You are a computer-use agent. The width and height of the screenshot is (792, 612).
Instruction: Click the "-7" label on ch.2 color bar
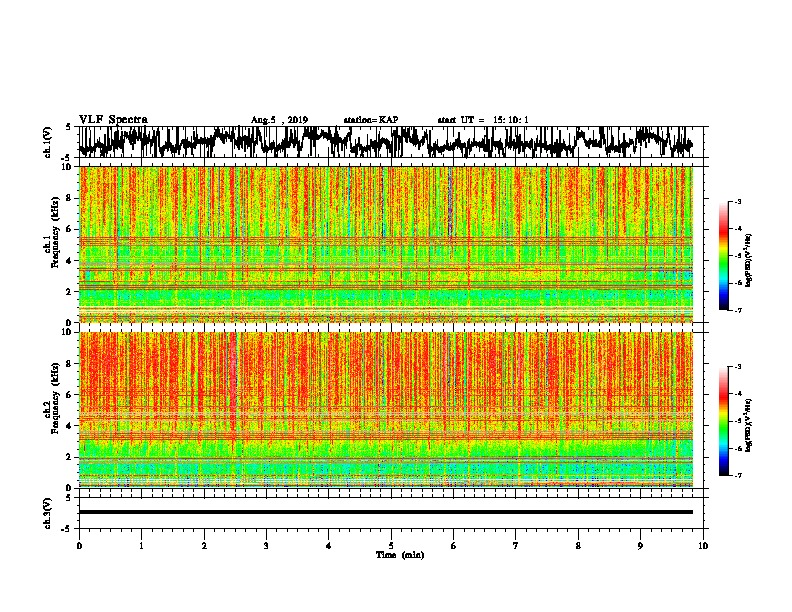[x=738, y=475]
